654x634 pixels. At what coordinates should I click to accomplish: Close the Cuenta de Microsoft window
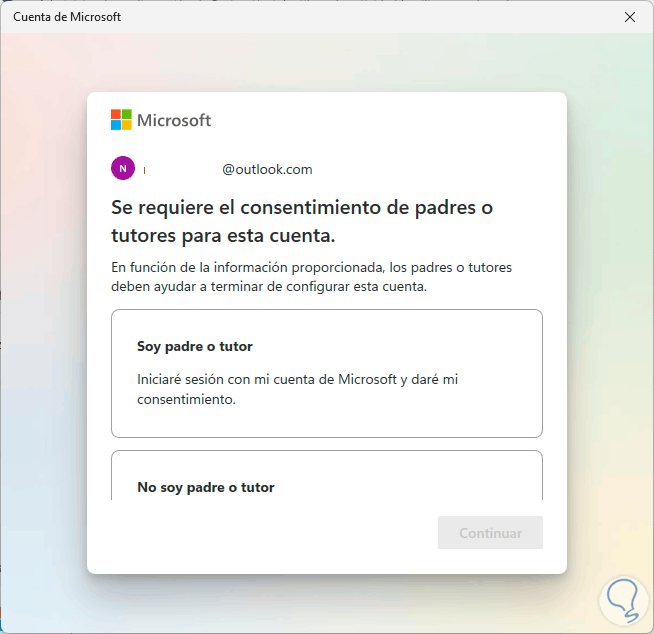(x=630, y=17)
